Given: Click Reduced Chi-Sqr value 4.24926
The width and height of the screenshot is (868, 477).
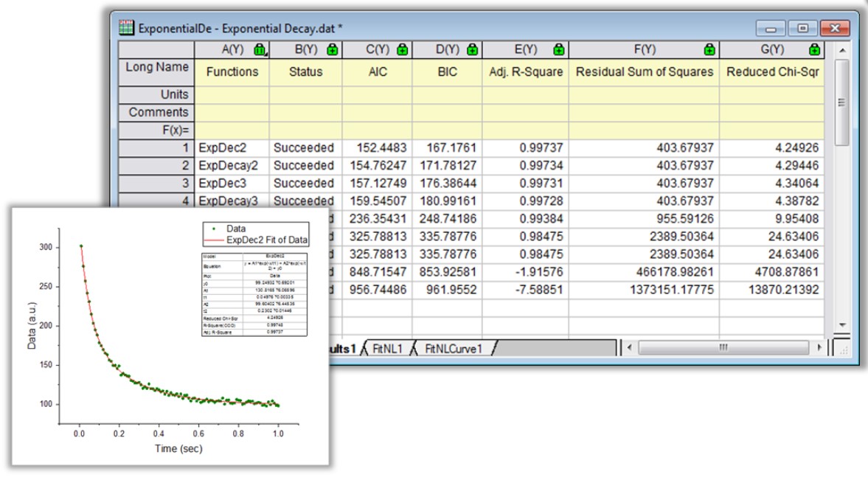Looking at the screenshot, I should pyautogui.click(x=771, y=147).
